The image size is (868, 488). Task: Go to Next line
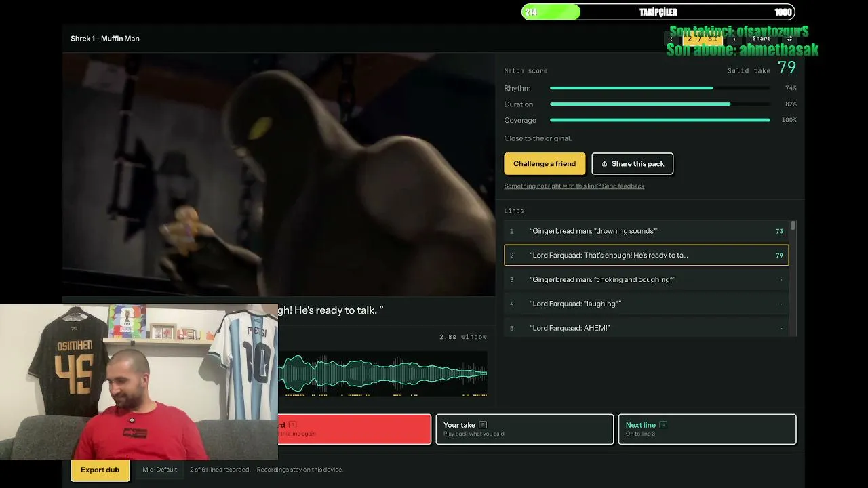707,429
